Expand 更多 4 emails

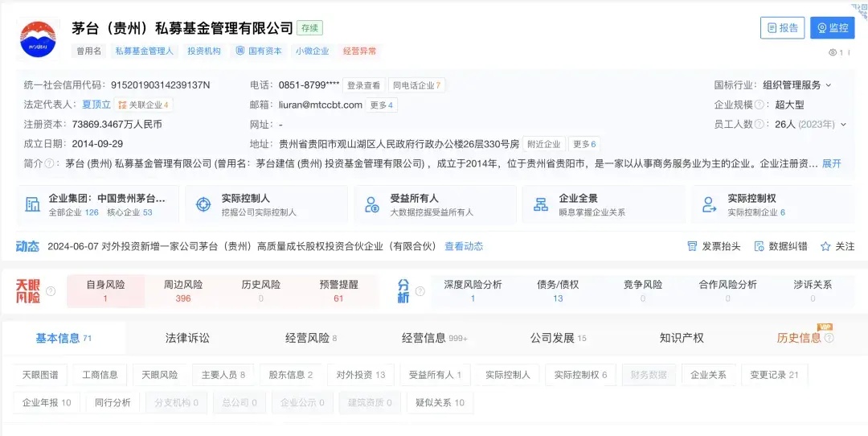[382, 105]
